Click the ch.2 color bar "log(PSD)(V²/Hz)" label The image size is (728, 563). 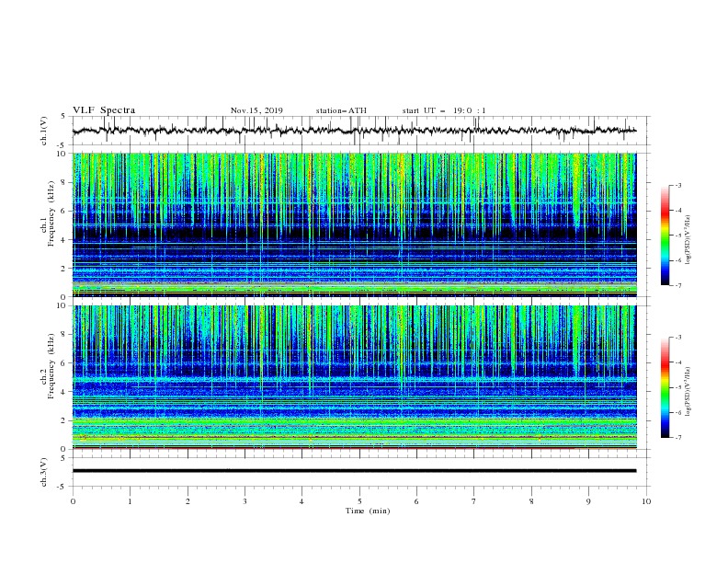[688, 392]
